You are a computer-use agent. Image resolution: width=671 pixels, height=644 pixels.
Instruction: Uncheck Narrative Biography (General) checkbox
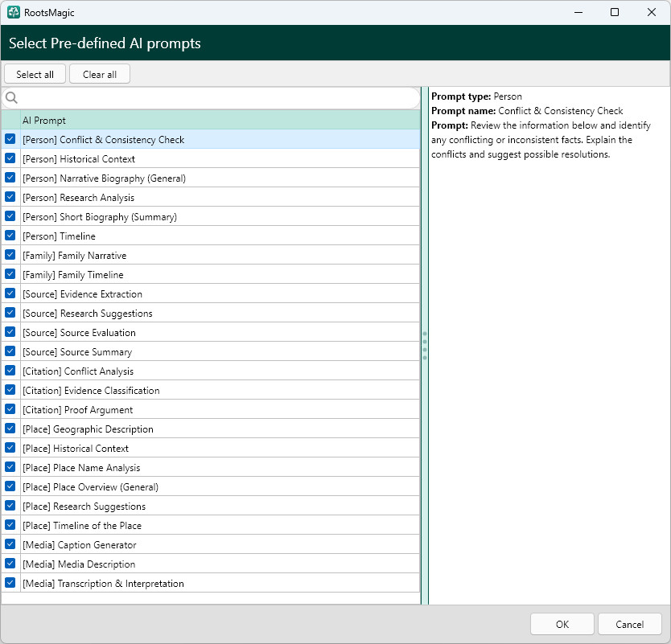[x=10, y=178]
